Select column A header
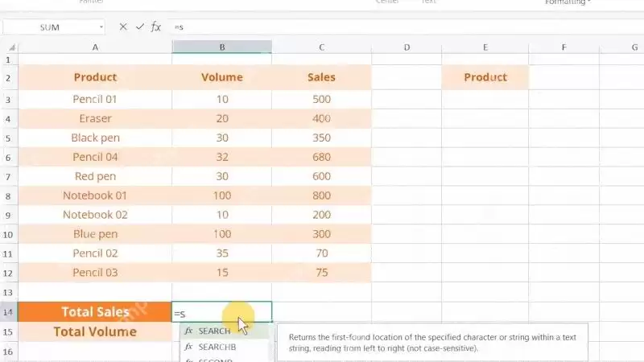 point(95,47)
